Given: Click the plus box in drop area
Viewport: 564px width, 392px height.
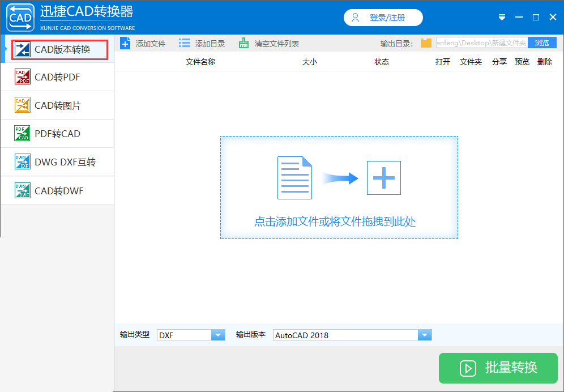Looking at the screenshot, I should point(384,178).
